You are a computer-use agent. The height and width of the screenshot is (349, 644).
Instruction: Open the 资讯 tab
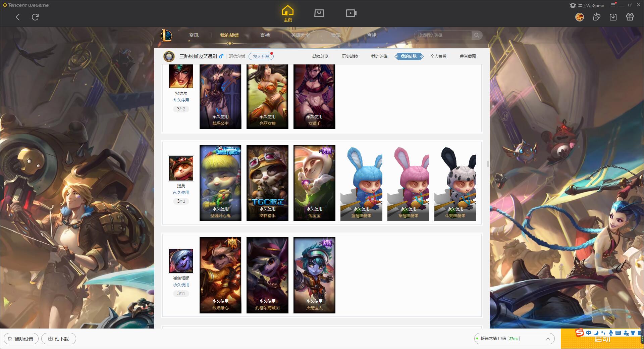tap(194, 35)
